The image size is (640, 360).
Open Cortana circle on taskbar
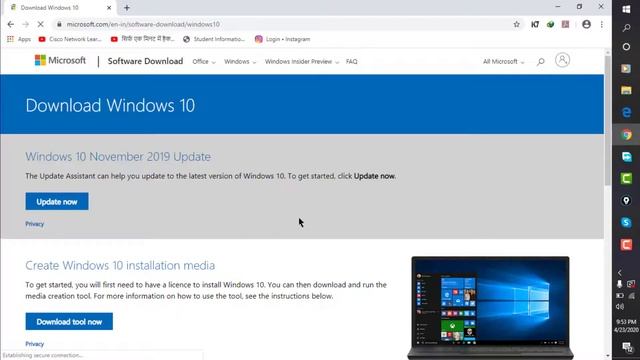626,47
